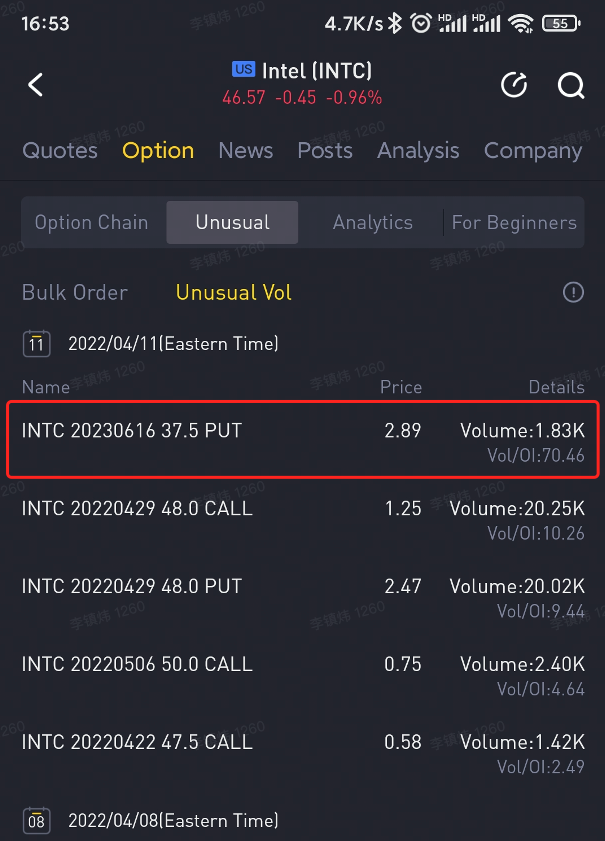This screenshot has width=605, height=841.
Task: Show the Bulk Order list
Action: coord(75,293)
